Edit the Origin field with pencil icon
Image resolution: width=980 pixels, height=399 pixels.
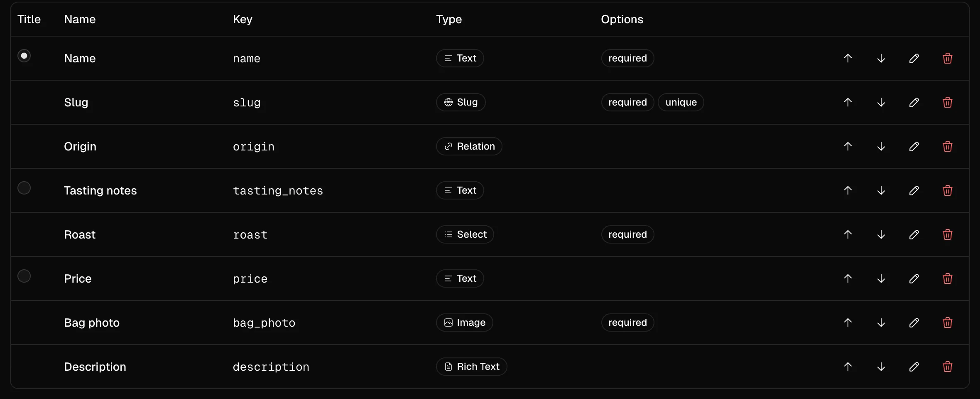[x=914, y=146]
